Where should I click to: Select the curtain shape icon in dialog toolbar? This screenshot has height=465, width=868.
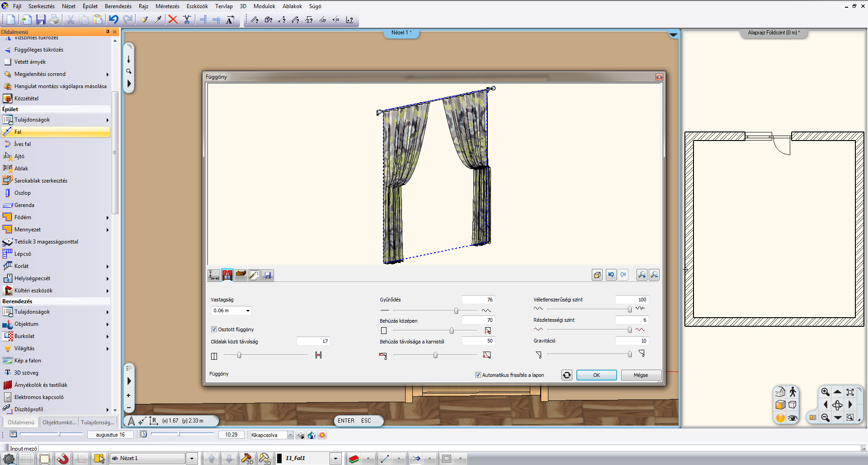tap(227, 275)
